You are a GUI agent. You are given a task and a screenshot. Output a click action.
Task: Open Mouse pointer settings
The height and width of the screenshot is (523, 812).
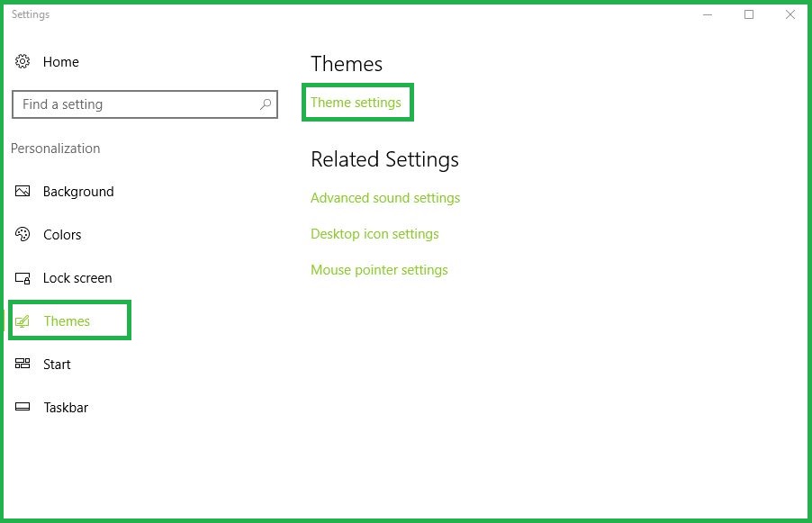(379, 270)
